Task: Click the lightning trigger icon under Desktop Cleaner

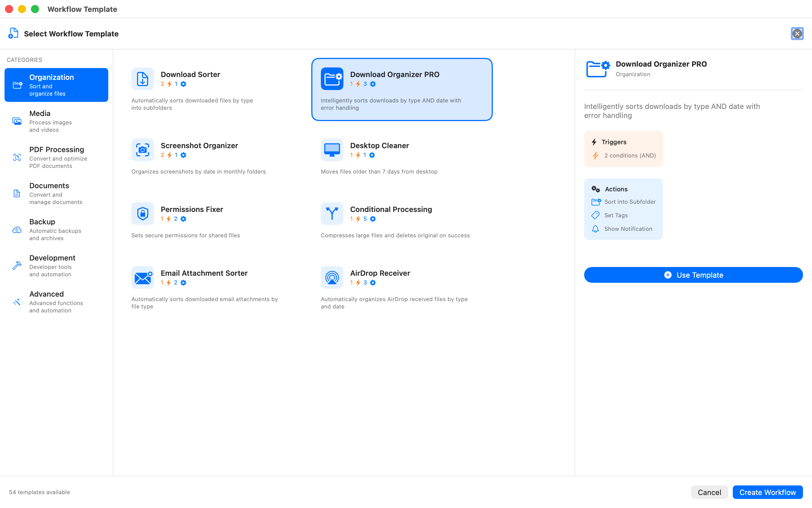Action: 358,155
